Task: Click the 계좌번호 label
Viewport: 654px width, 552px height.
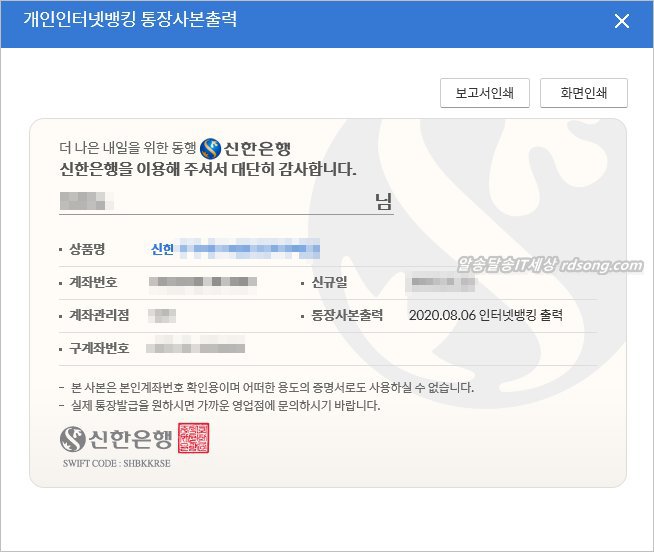Action: (x=94, y=283)
